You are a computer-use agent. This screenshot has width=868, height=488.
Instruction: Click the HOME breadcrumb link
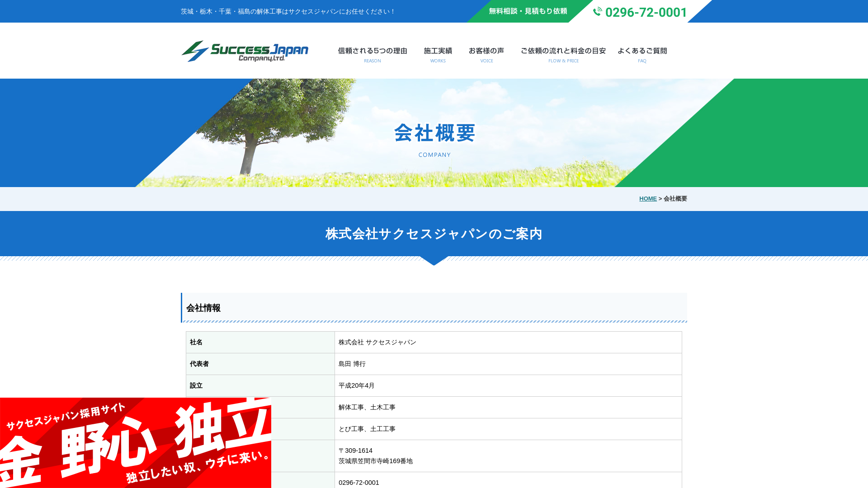click(x=648, y=199)
